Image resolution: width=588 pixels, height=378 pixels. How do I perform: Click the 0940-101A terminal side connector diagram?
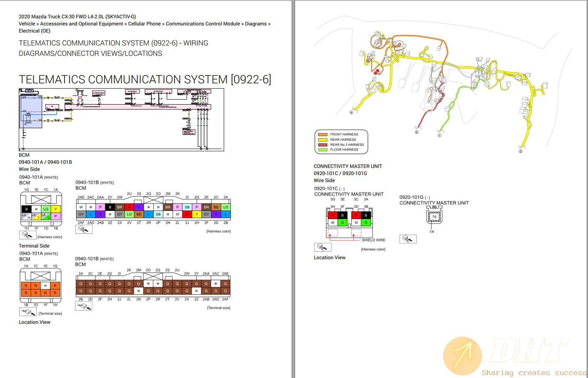click(x=41, y=285)
